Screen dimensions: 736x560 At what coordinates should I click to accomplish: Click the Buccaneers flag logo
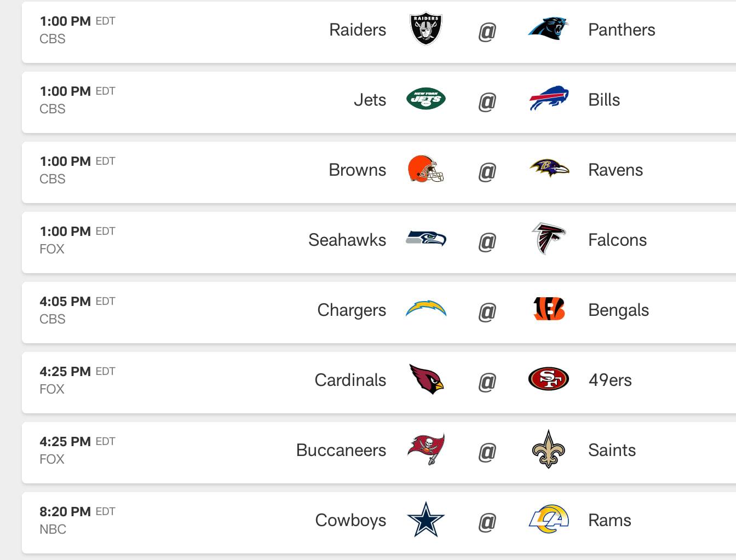(426, 449)
